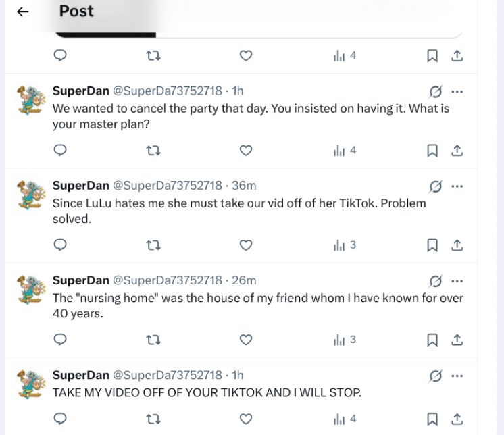
Task: Like the 'master plan' tweet
Action: pyautogui.click(x=246, y=151)
